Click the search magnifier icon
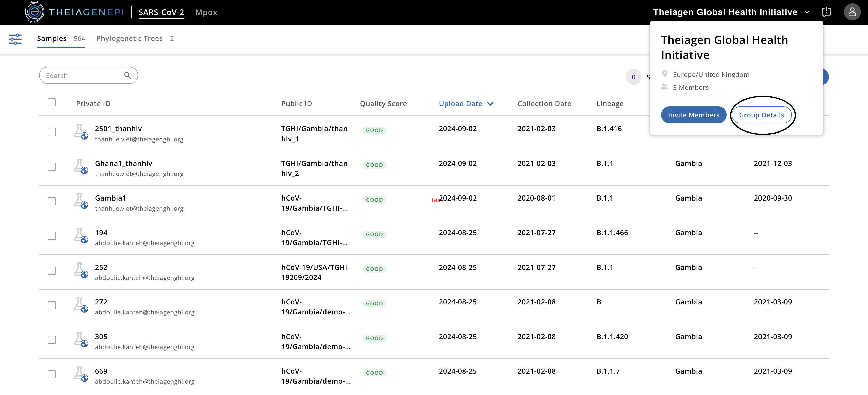 point(127,76)
